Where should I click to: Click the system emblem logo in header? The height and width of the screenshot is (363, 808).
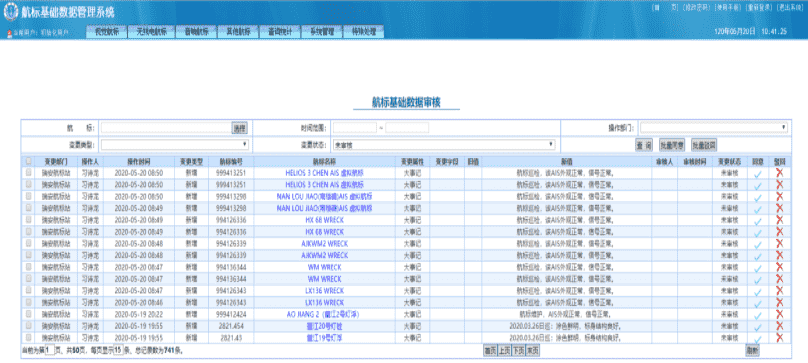(x=10, y=12)
